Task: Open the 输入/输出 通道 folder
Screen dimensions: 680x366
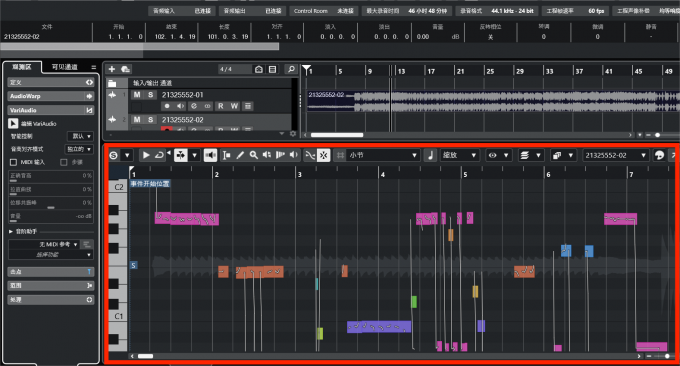Action: 112,83
